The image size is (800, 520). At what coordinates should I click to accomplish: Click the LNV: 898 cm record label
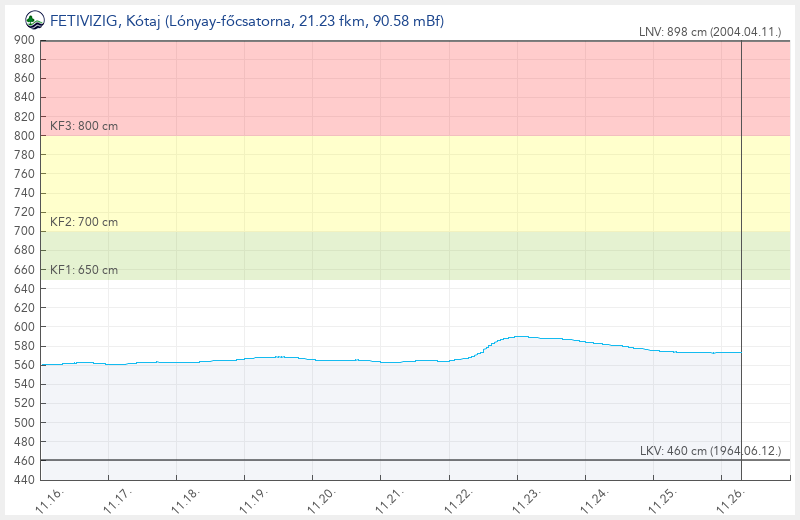(x=710, y=32)
